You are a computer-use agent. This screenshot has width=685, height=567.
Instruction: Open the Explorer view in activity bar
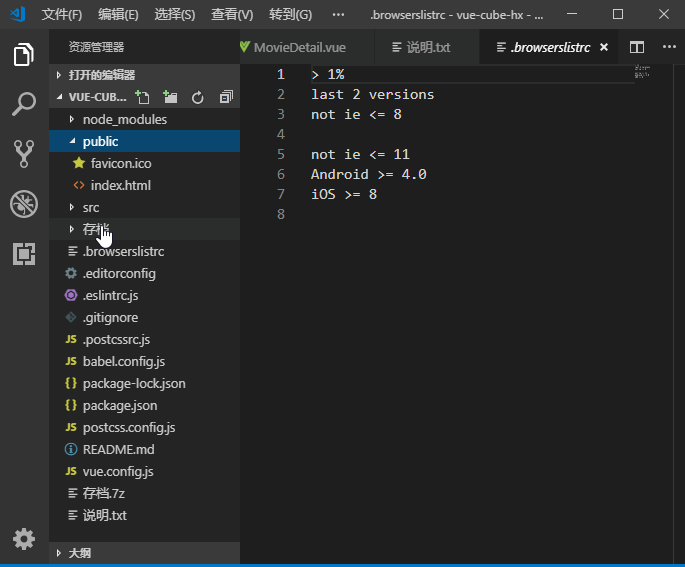(x=24, y=55)
